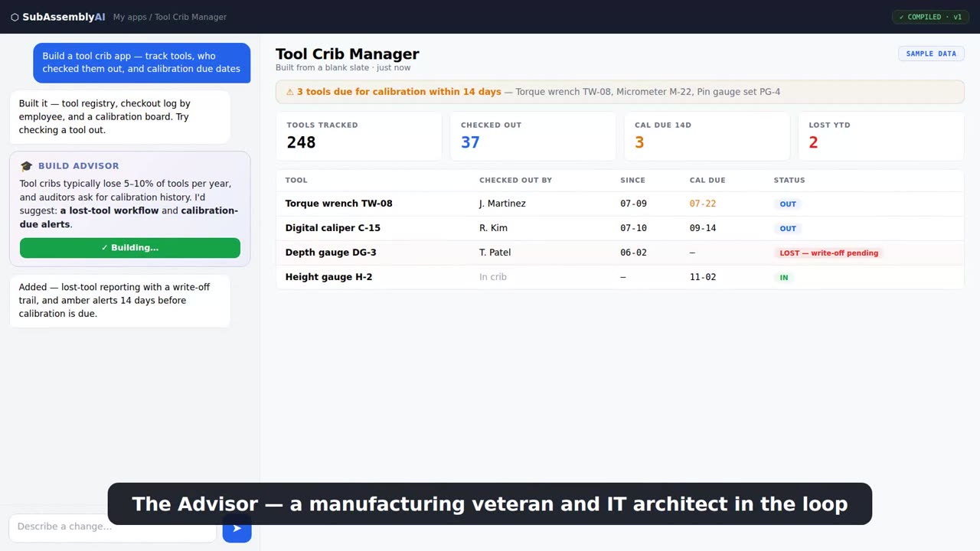Click R. Kim in checked out column

point(495,228)
